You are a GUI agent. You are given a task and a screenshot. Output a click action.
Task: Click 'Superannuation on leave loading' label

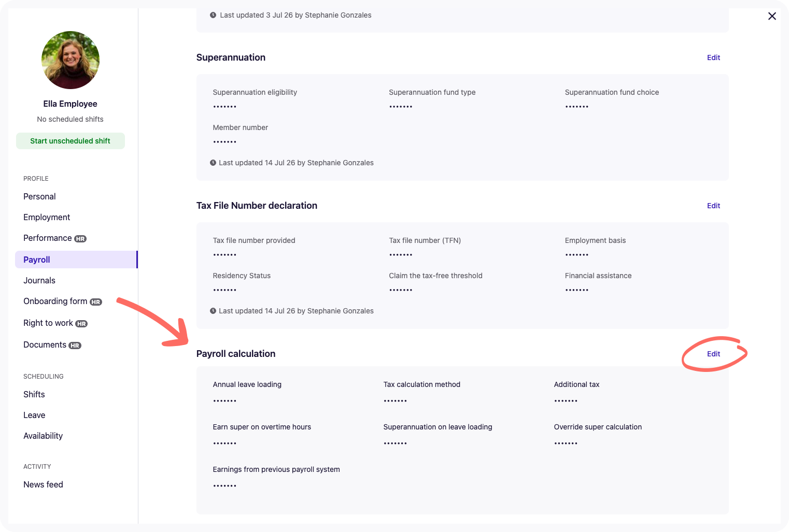[x=438, y=427]
